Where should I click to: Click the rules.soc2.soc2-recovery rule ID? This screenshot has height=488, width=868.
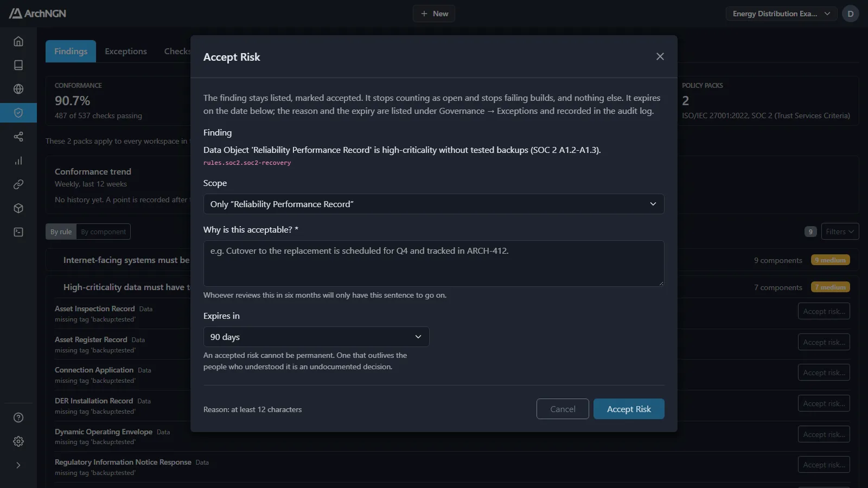(247, 163)
